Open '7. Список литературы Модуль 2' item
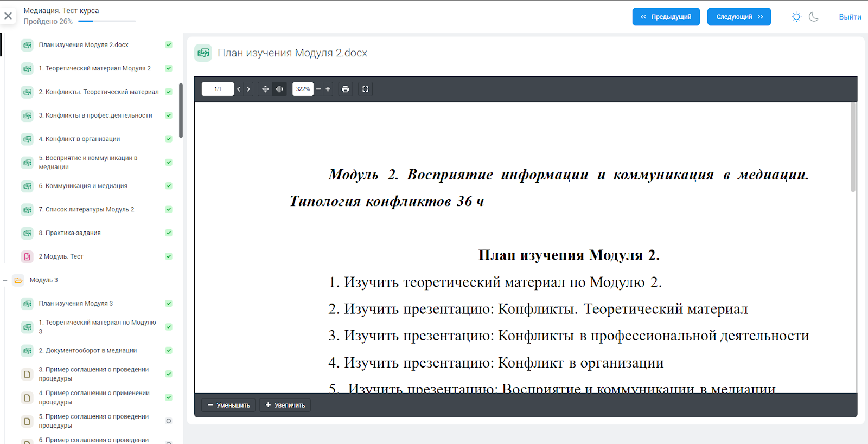Screen dimensions: 868x444 point(86,209)
